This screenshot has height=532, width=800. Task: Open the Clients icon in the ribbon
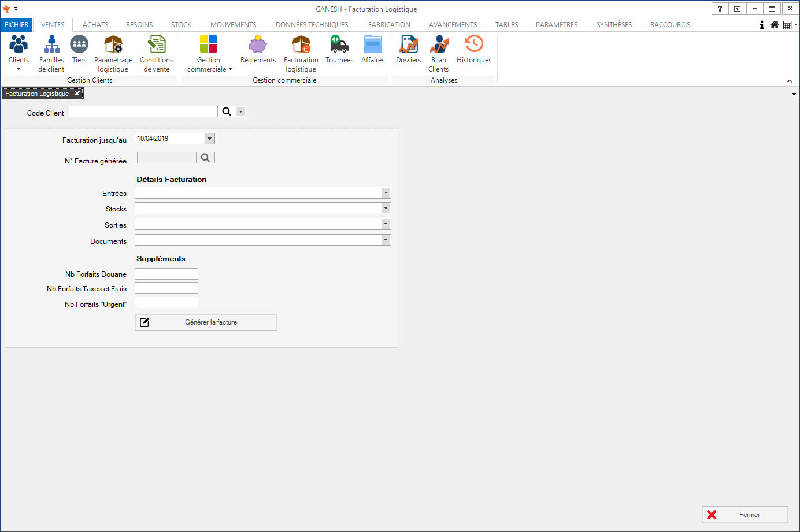point(18,45)
